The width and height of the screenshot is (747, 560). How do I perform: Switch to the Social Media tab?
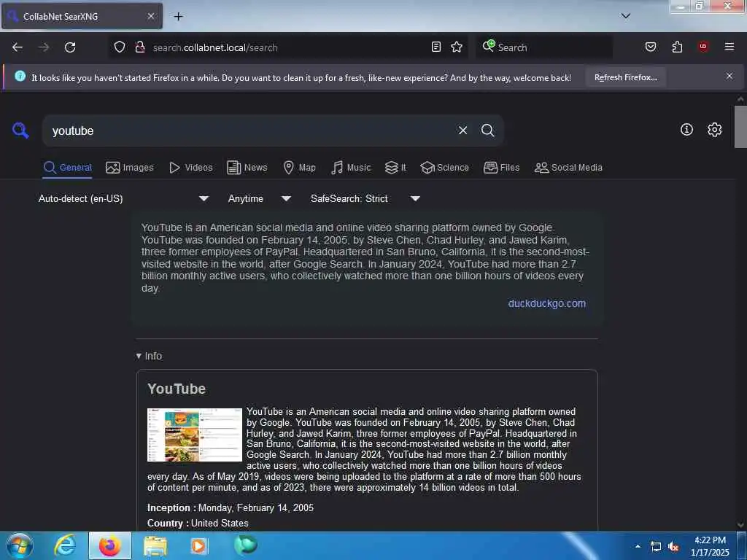(x=568, y=168)
